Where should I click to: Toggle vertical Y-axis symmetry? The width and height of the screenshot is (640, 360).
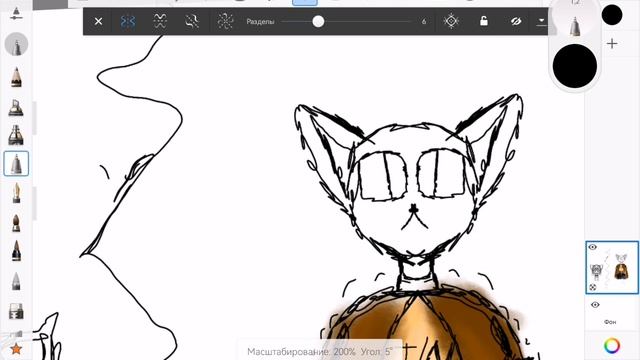128,21
